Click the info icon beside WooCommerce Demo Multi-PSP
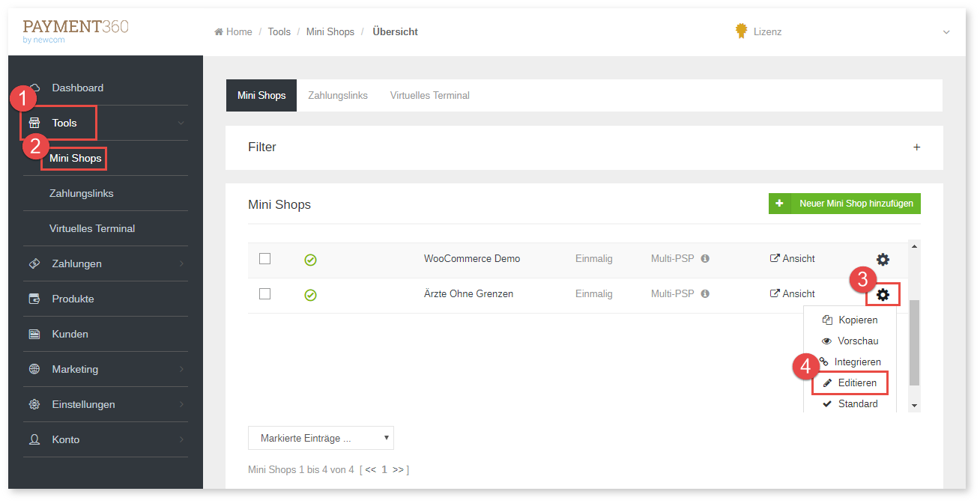This screenshot has width=980, height=503. (705, 259)
